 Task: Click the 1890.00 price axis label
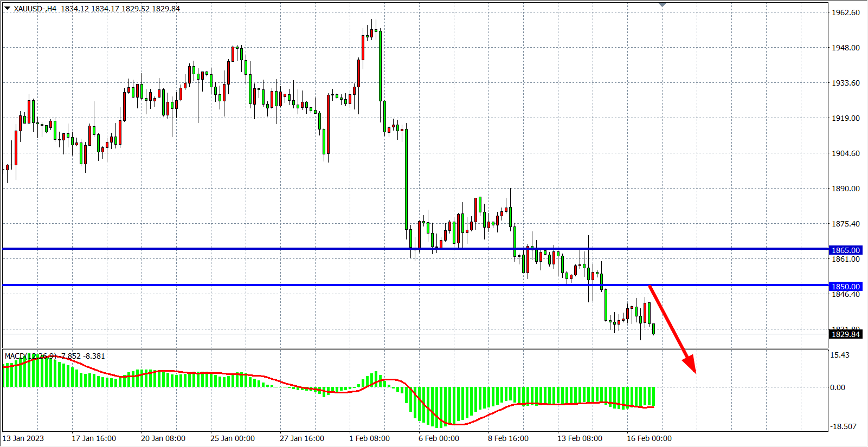(846, 189)
